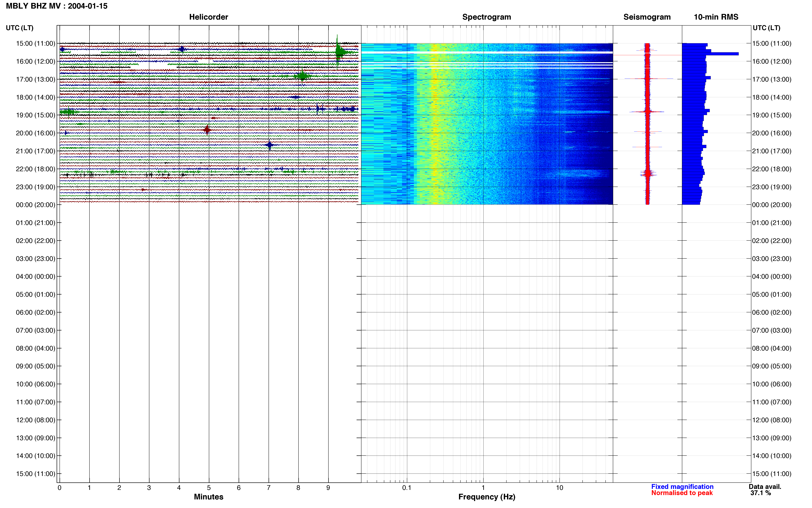Click the 1 Hz frequency tick label
This screenshot has height=508, width=812.
(483, 487)
